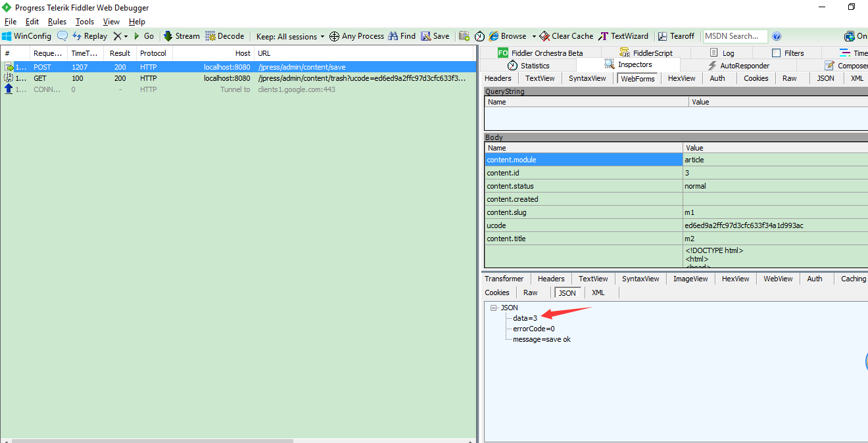The height and width of the screenshot is (443, 868).
Task: Click Tearoff to detach inspectors
Action: pyautogui.click(x=676, y=36)
